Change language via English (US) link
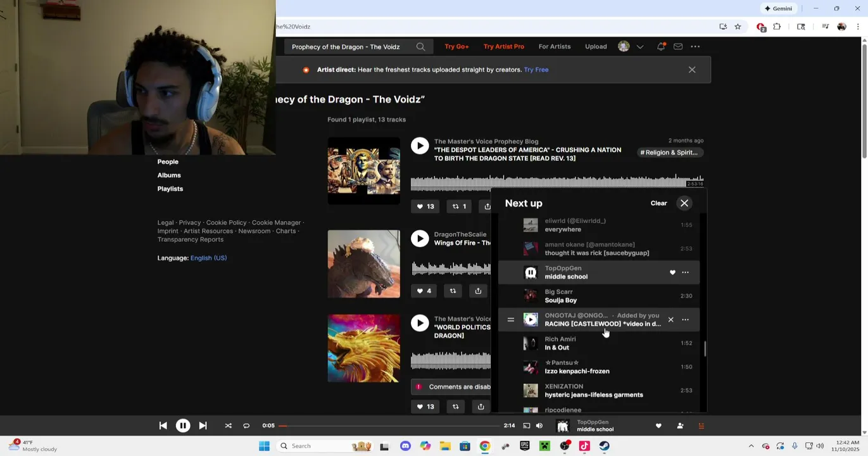The width and height of the screenshot is (868, 456). click(208, 258)
